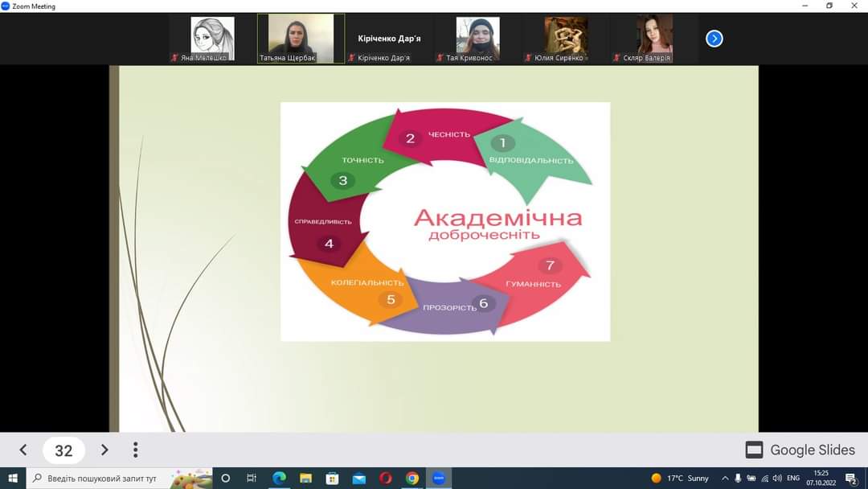
Task: Click the Google Slides logo link
Action: click(x=800, y=450)
